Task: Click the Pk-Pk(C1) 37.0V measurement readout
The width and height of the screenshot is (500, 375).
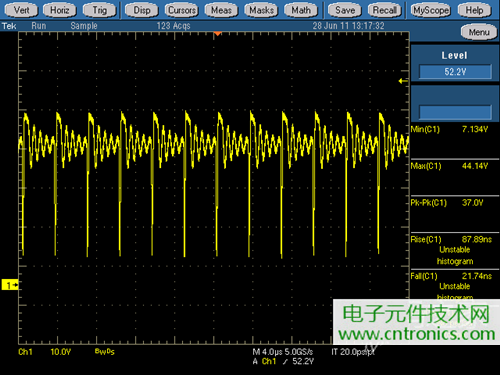Action: coord(448,203)
